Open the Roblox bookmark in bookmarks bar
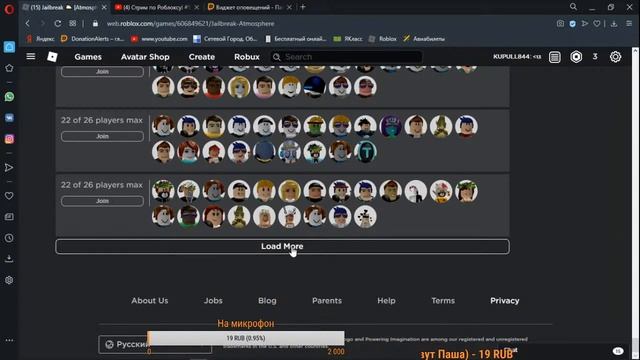Image resolution: width=640 pixels, height=360 pixels. click(382, 39)
